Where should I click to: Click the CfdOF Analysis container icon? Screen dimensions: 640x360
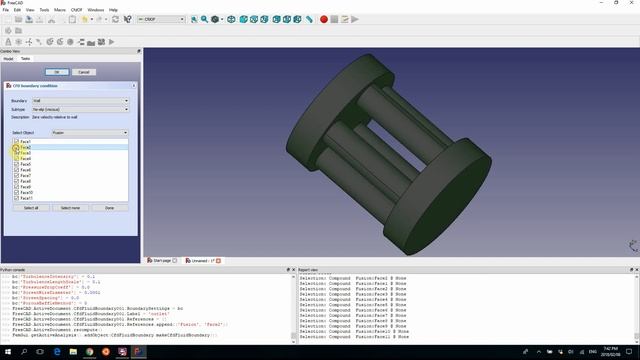point(8,42)
